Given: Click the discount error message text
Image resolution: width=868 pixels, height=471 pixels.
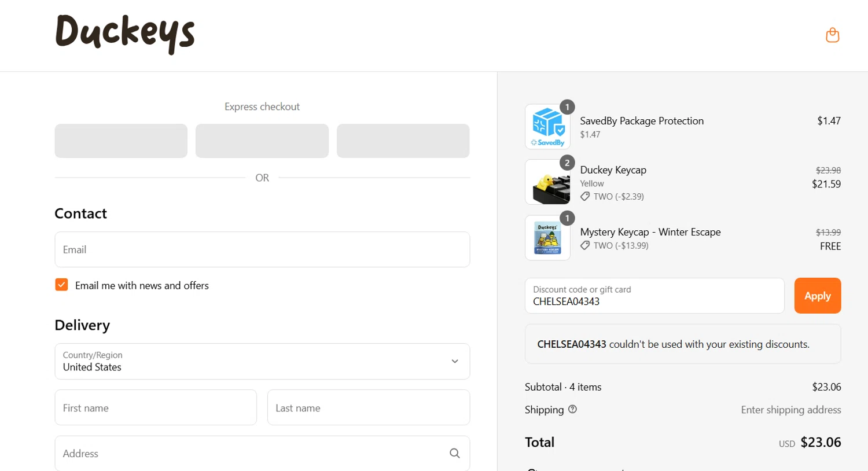Looking at the screenshot, I should click(674, 344).
